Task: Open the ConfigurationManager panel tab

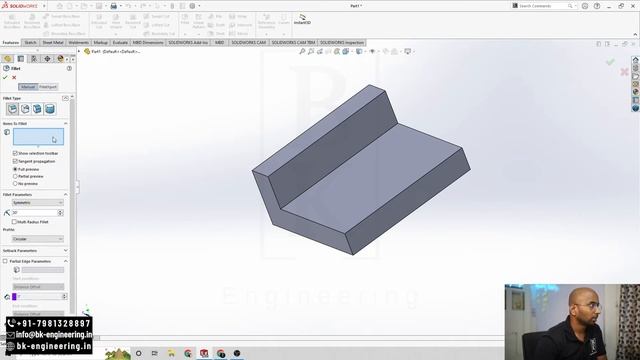Action: point(34,59)
